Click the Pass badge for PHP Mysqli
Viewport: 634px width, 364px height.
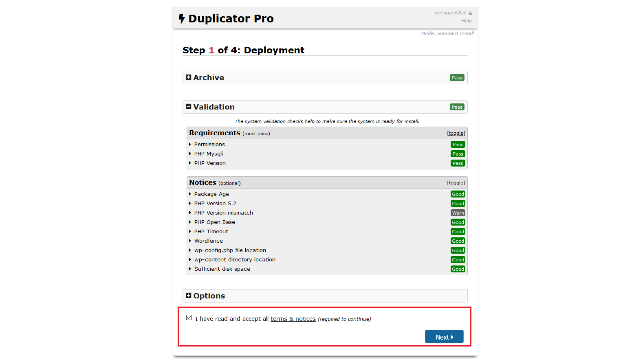[x=458, y=154]
